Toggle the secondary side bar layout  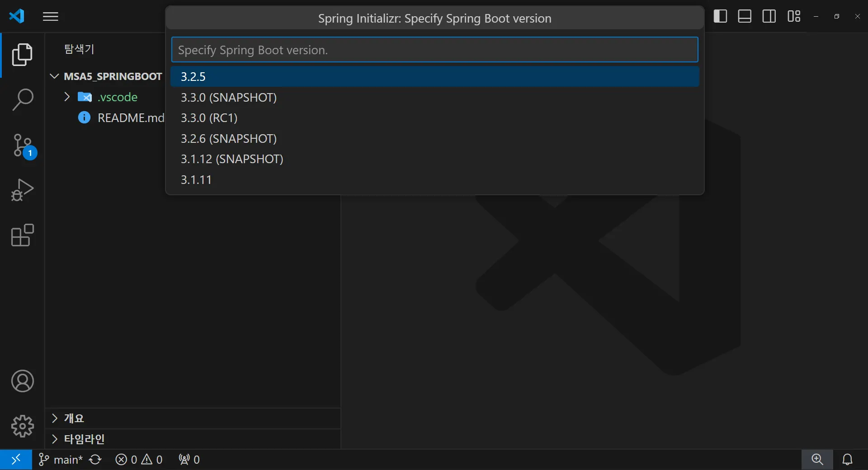tap(769, 16)
